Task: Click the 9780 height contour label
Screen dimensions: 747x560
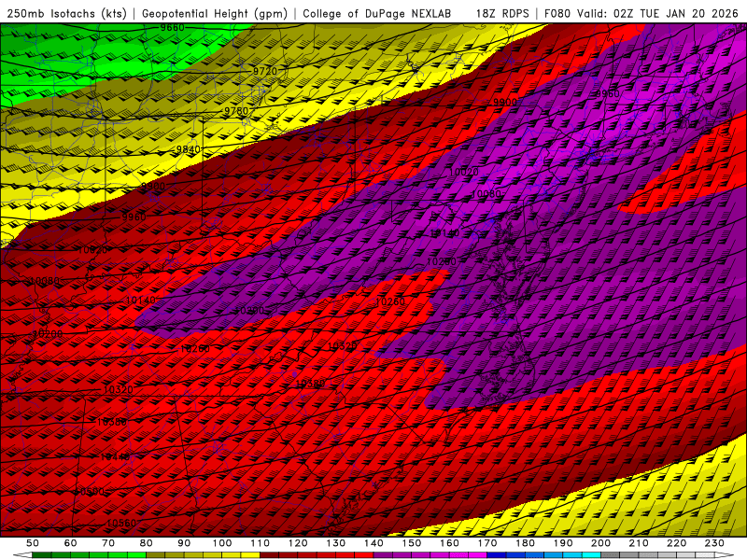Action: coord(236,111)
